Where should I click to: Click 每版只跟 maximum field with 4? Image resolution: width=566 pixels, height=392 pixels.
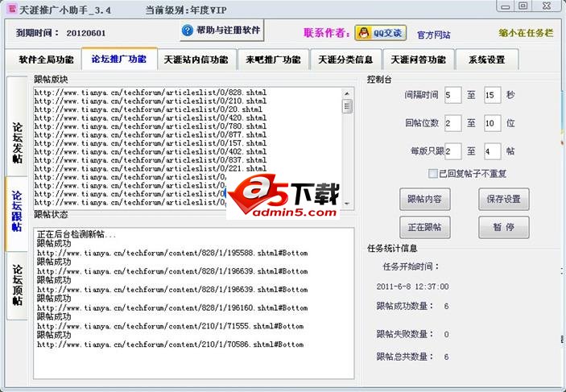pyautogui.click(x=493, y=151)
